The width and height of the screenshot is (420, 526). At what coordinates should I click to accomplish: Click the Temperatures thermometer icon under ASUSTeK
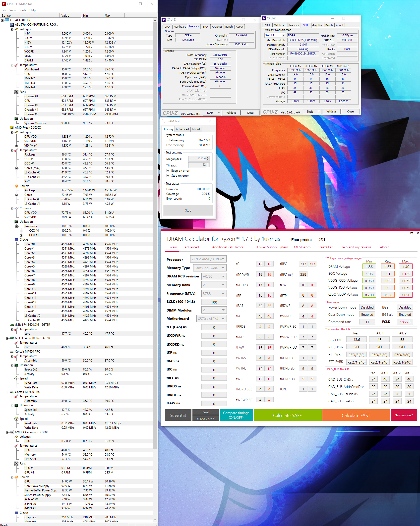[16, 65]
